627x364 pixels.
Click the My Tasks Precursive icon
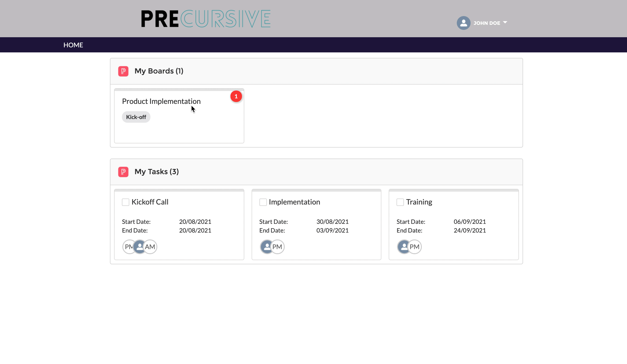pyautogui.click(x=123, y=172)
